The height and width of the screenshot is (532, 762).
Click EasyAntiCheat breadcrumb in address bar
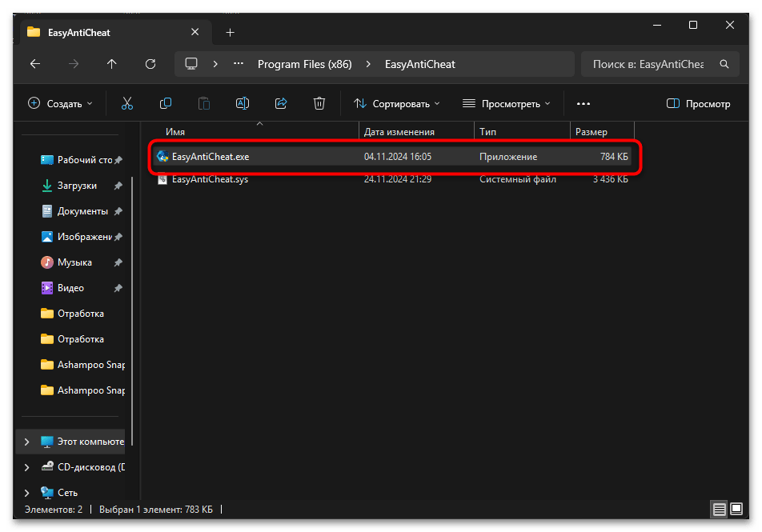tap(420, 64)
